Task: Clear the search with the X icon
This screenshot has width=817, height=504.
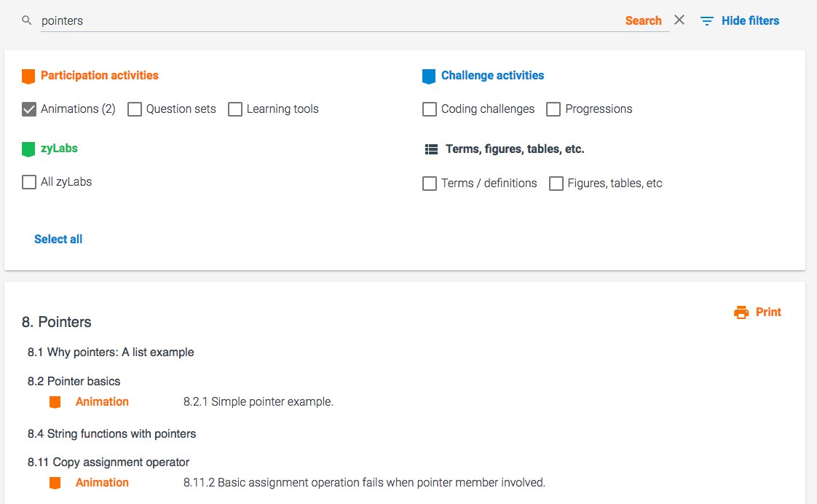Action: [x=679, y=20]
